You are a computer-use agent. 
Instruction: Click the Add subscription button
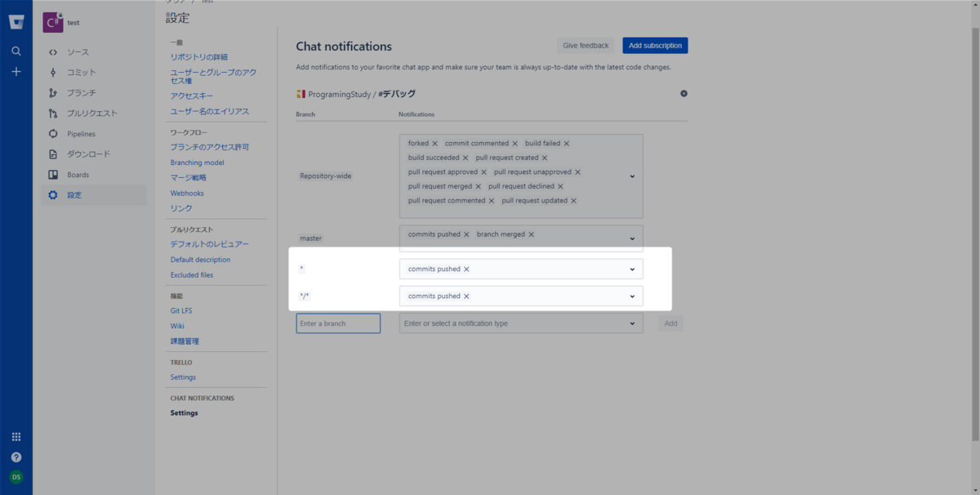tap(655, 46)
